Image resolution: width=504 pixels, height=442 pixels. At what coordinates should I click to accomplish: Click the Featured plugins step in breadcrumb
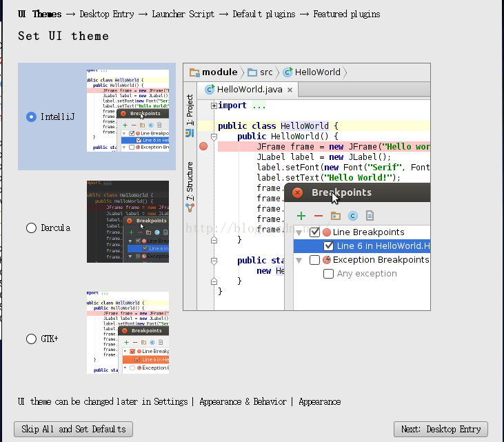[x=347, y=14]
